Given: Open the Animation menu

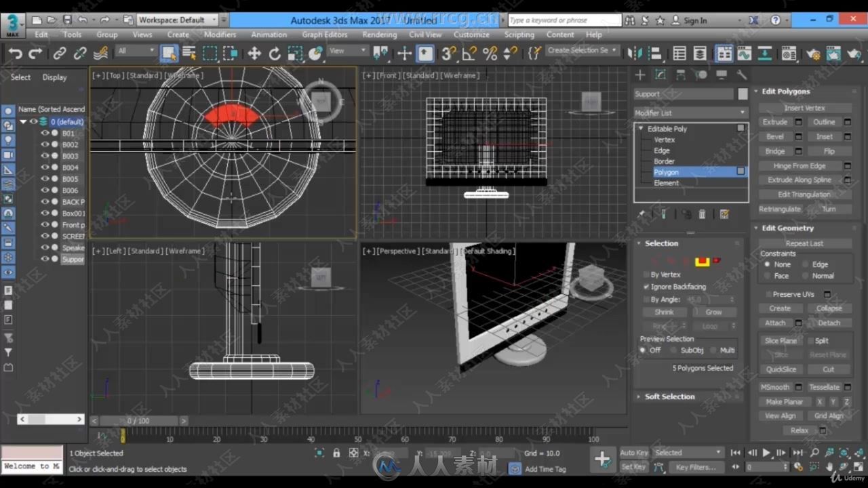Looking at the screenshot, I should 269,35.
